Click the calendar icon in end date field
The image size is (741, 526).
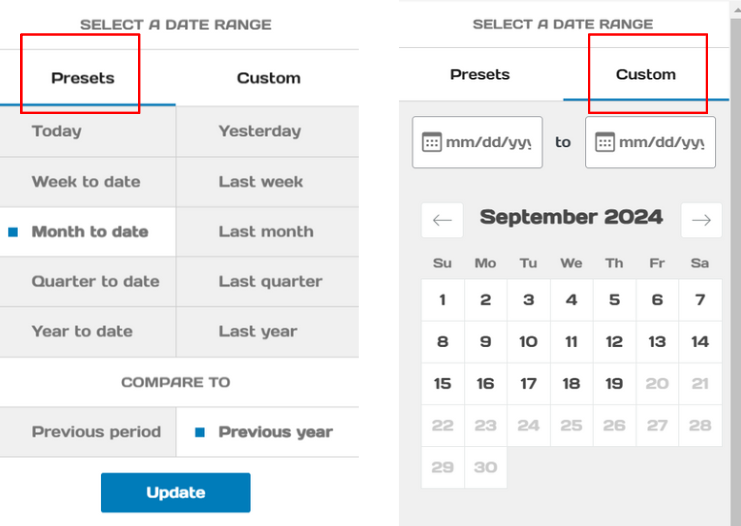604,142
